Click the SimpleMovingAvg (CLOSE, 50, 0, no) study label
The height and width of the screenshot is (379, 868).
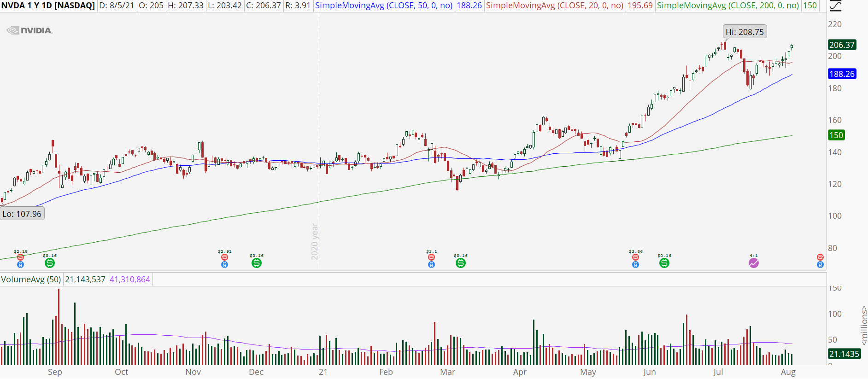click(x=384, y=6)
